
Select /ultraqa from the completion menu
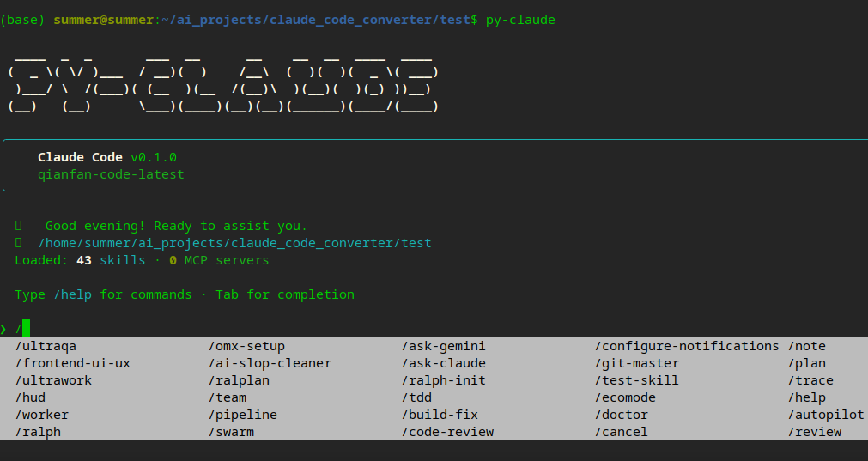[46, 346]
